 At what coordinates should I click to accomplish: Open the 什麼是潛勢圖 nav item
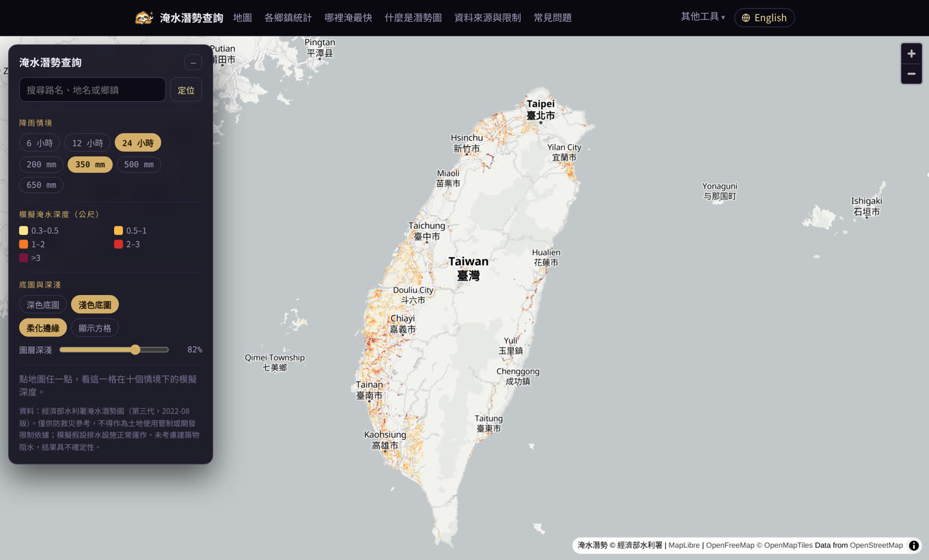pos(413,18)
